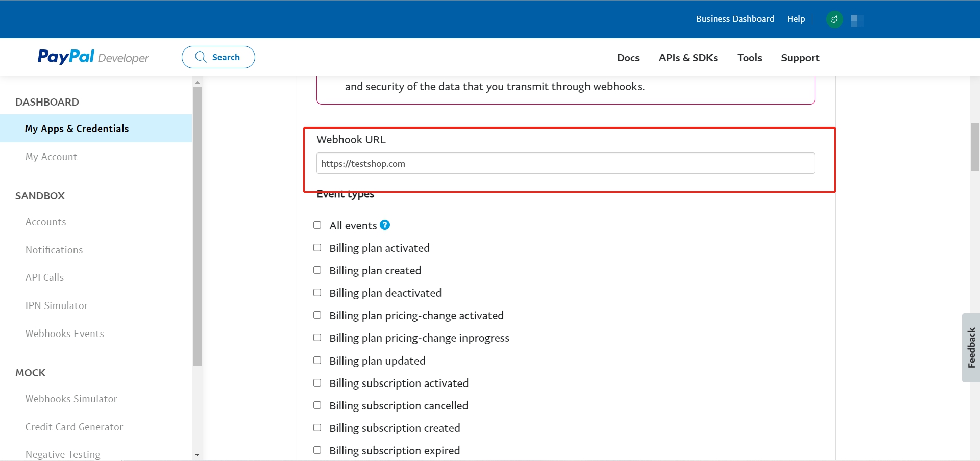Check Billing subscription expired
This screenshot has height=461, width=980.
(317, 450)
